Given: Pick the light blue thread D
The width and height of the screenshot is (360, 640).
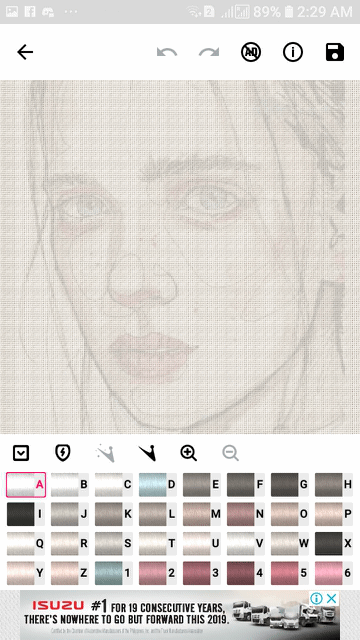Looking at the screenshot, I should point(158,484).
